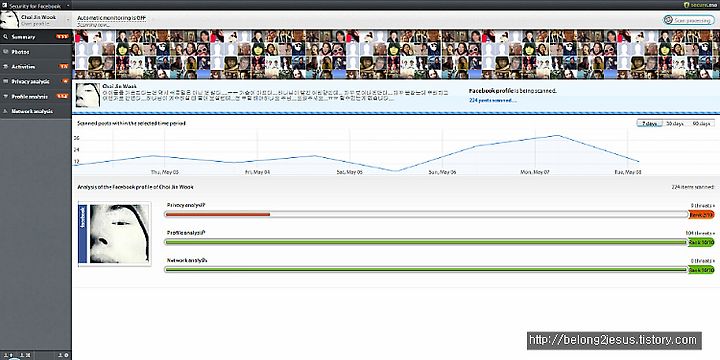Click the Profile analysis heading link

[186, 233]
